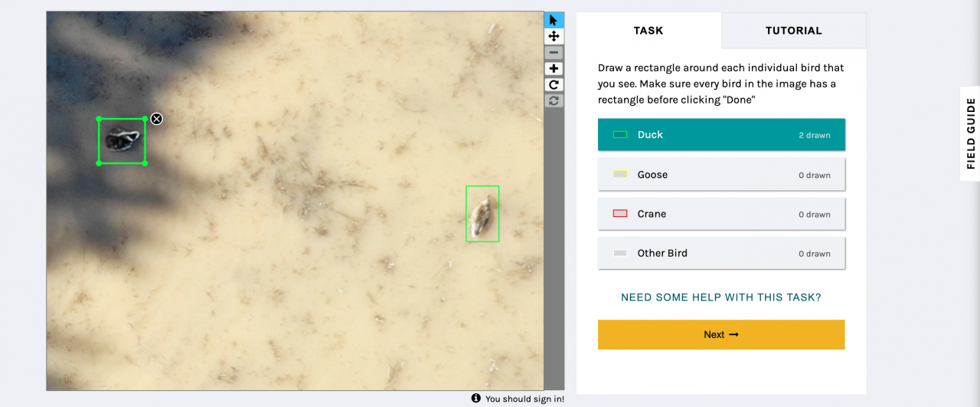
Task: Delete the selected rectangle with X icon
Action: coord(156,119)
